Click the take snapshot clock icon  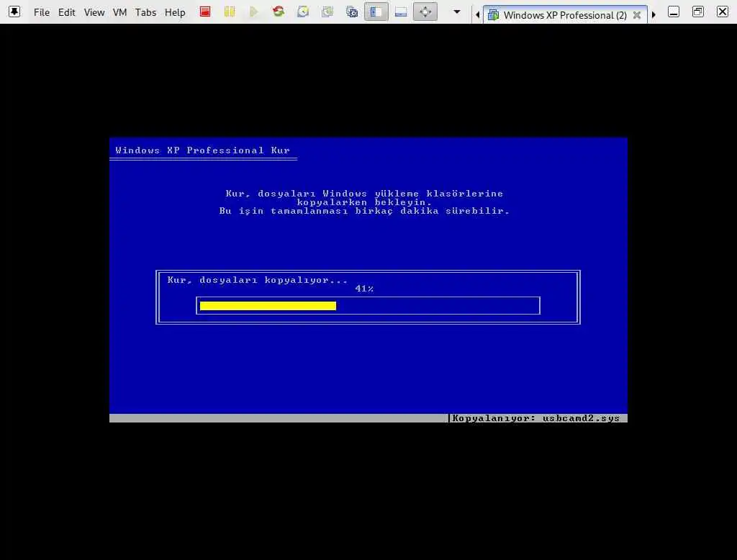pos(303,12)
